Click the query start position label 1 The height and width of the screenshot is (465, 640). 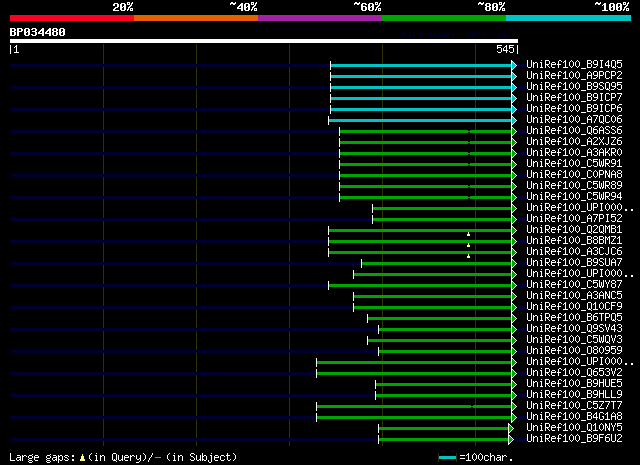[16, 49]
